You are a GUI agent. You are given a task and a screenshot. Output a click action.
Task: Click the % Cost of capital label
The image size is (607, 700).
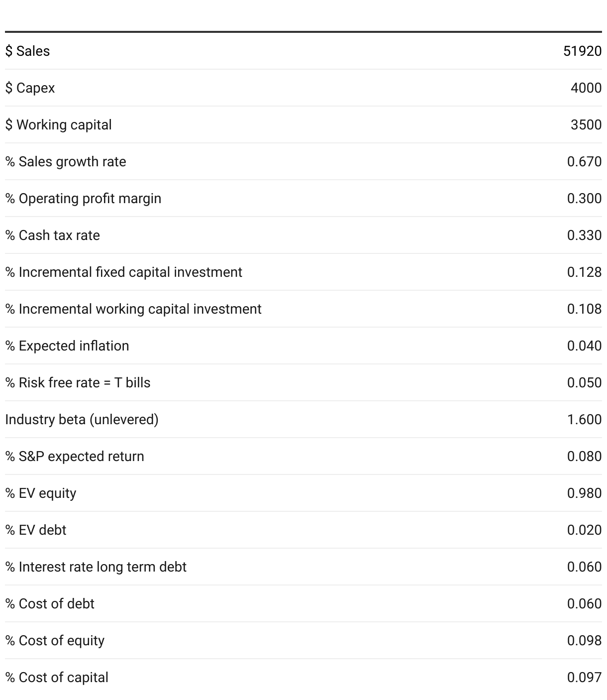(x=57, y=677)
